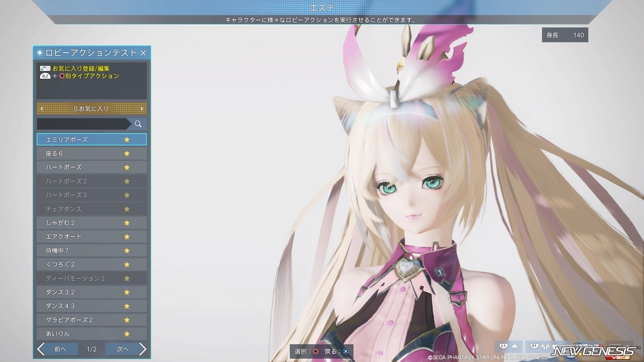Screen dimensions: 644x362
Task: Toggle favorite star on ハートポーズ2
Action: (127, 181)
